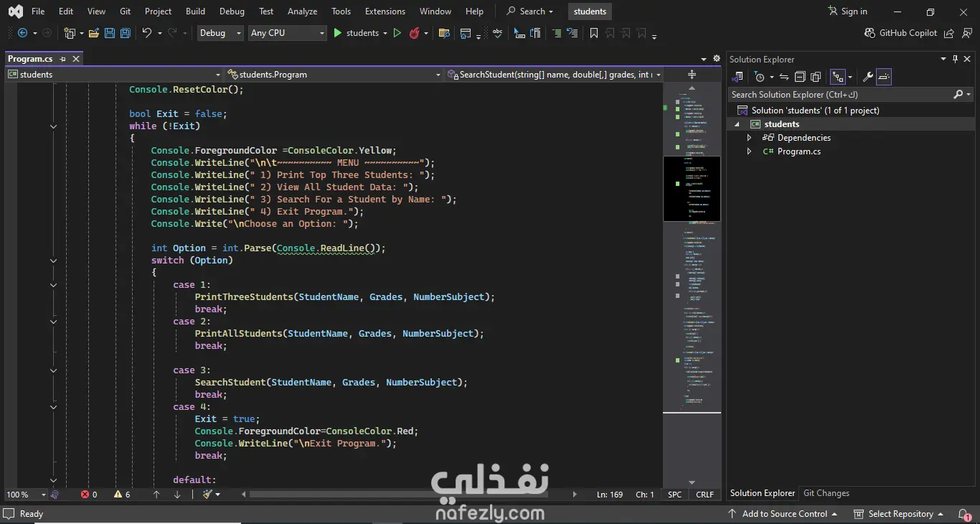Click the Undo arrow in the toolbar
The height and width of the screenshot is (524, 980).
[x=147, y=33]
